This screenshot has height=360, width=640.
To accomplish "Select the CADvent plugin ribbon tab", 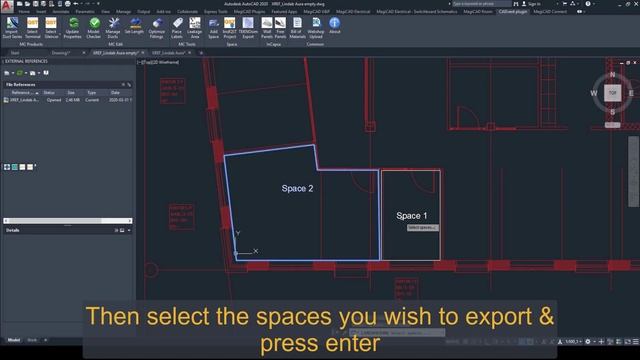I will tap(513, 11).
